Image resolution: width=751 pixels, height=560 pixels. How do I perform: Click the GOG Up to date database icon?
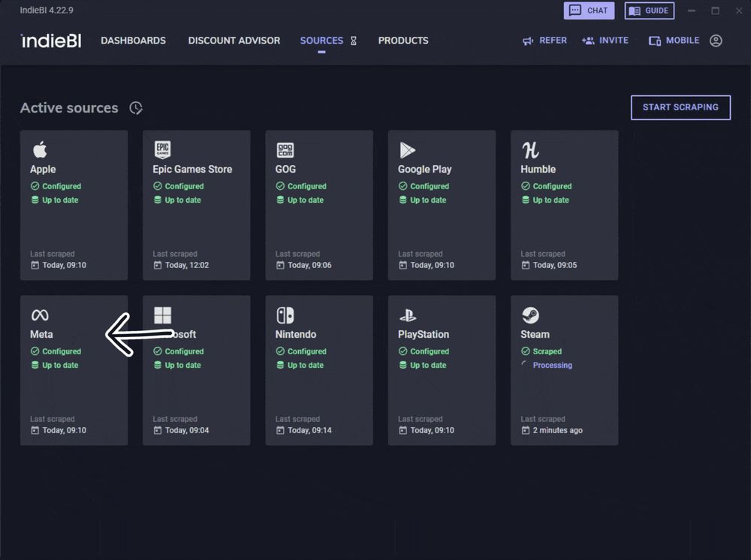click(x=280, y=200)
